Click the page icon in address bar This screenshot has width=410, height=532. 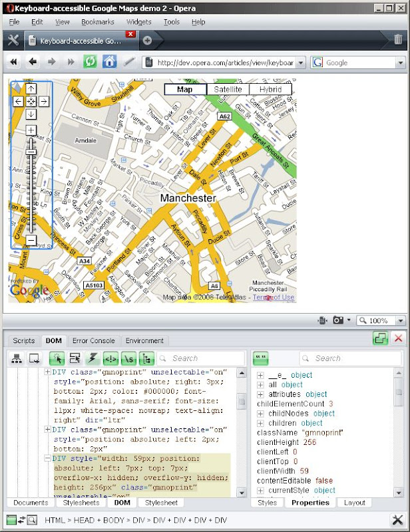149,63
